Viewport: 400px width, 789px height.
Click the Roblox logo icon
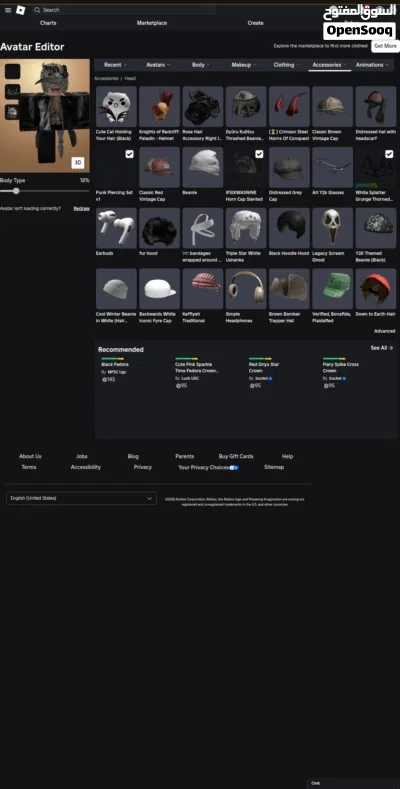(21, 10)
